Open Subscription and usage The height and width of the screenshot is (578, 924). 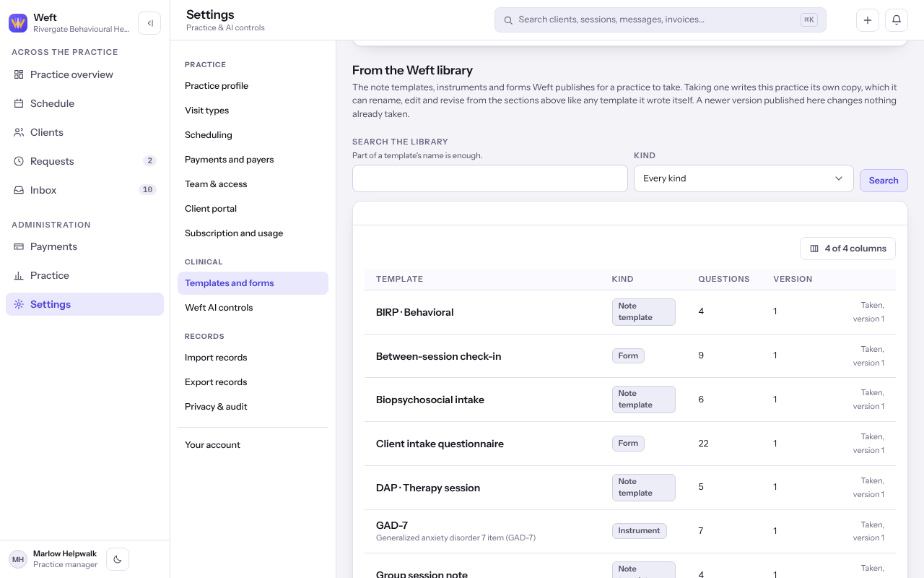click(253, 233)
